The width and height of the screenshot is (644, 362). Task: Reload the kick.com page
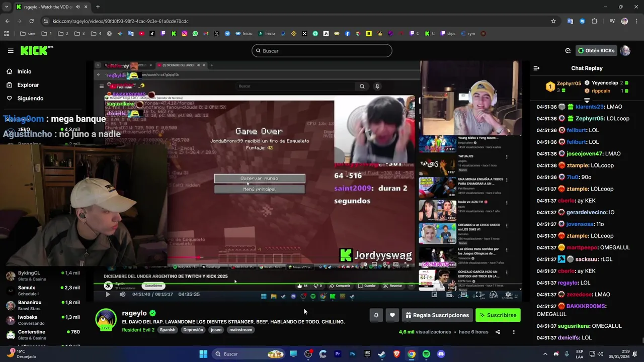click(x=31, y=21)
